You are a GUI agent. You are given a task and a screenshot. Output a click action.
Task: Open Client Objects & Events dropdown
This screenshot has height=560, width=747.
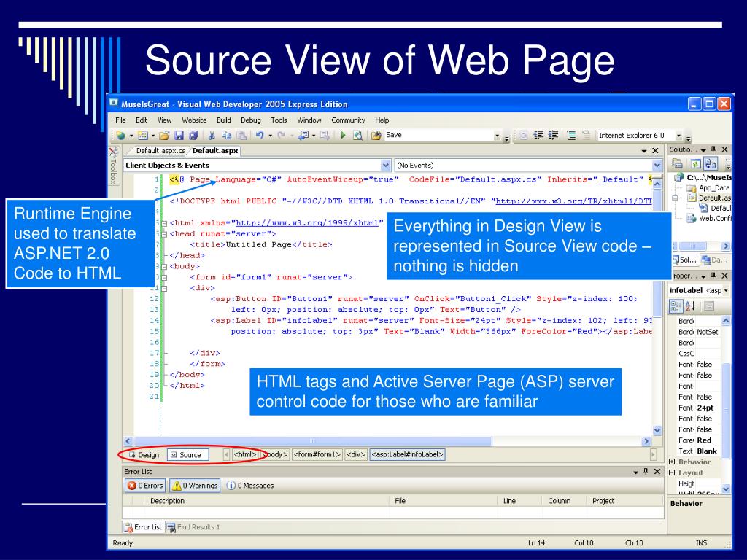pyautogui.click(x=386, y=166)
